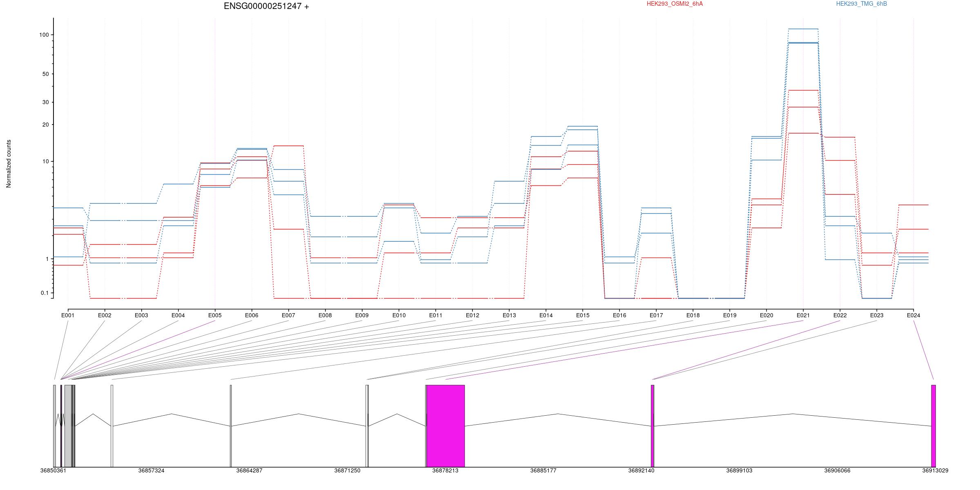Viewport: 980px width, 490px height.
Task: Click the y-axis tick label 10
Action: (46, 162)
